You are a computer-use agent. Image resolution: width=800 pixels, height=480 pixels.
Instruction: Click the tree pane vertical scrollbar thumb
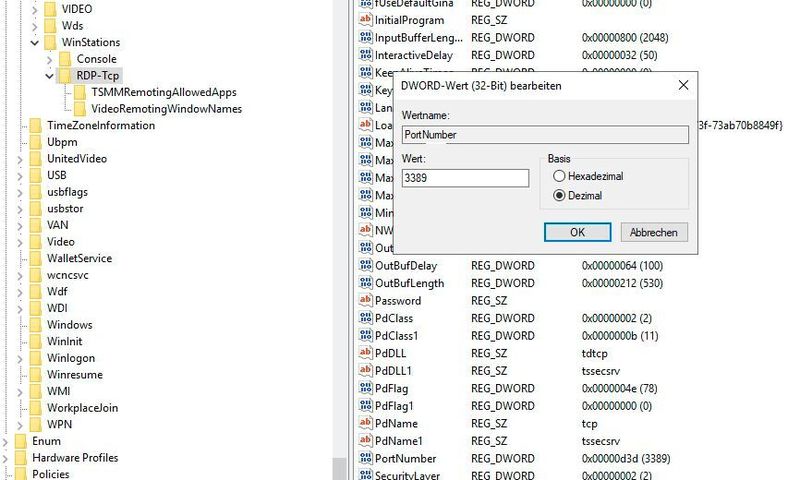point(339,468)
